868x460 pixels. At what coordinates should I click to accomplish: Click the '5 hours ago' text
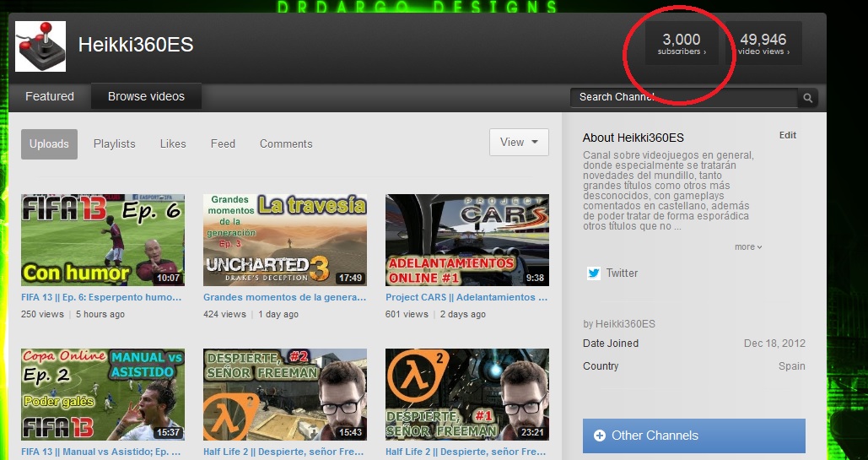click(100, 314)
